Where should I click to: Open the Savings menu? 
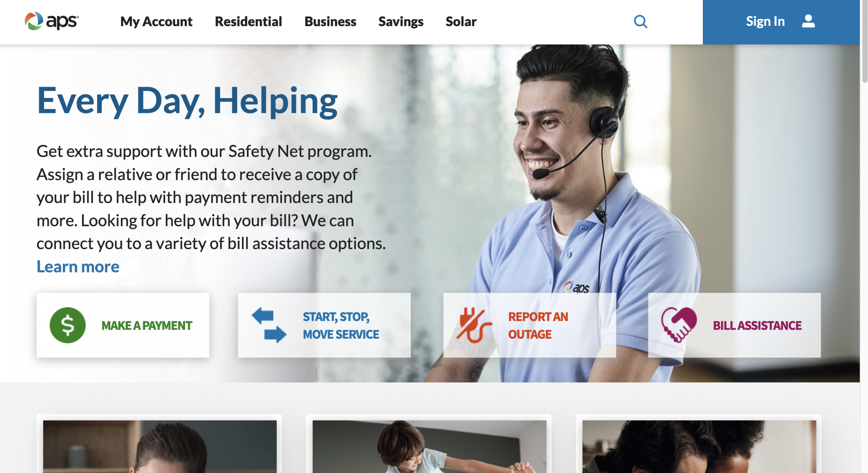(x=401, y=22)
